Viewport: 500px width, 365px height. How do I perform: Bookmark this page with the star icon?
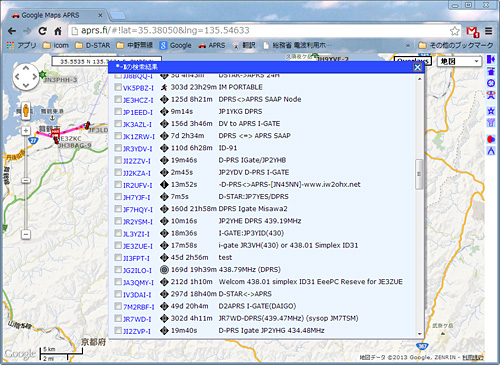tap(455, 31)
